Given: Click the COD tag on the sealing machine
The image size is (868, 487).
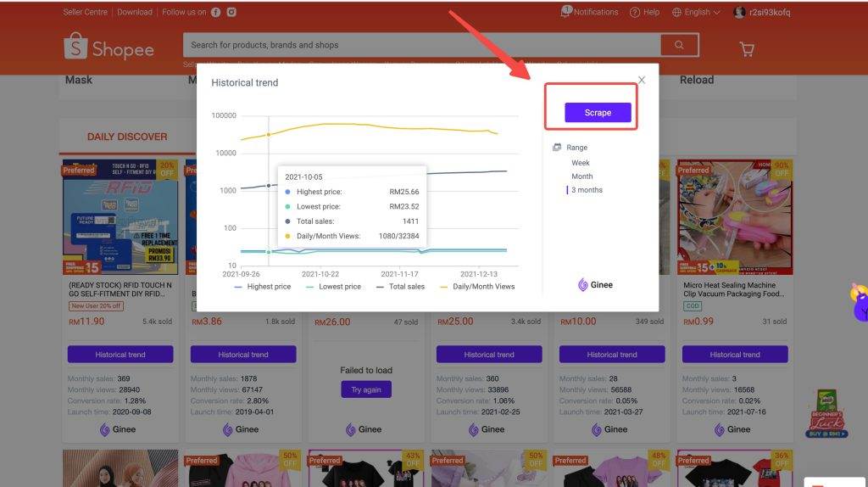Looking at the screenshot, I should 693,305.
